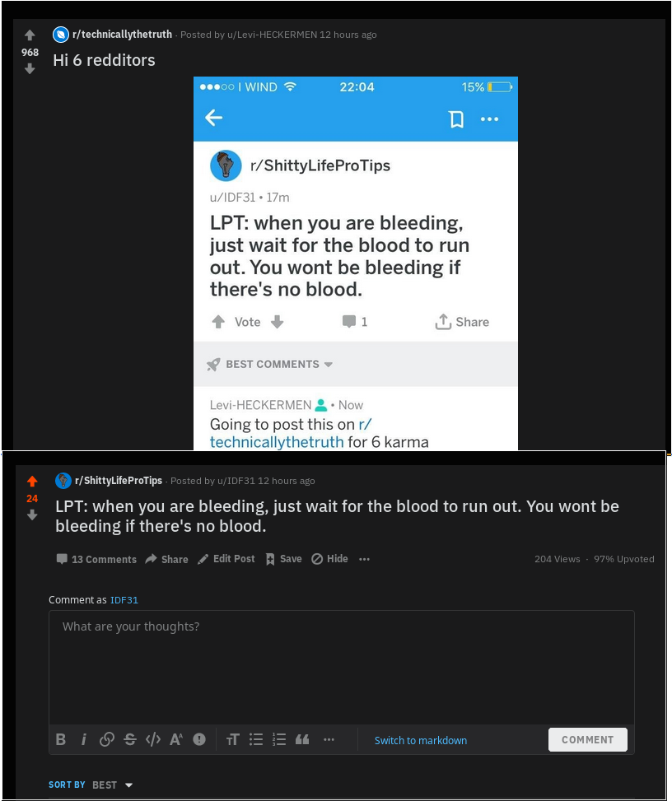Viewport: 672px width, 801px height.
Task: Open the 13 Comments section
Action: tap(96, 559)
